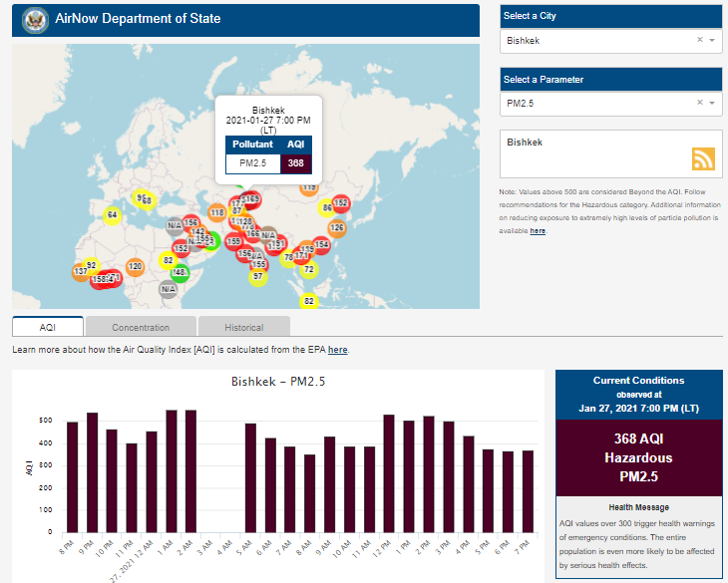Click the yellow 72 AQI map marker
The width and height of the screenshot is (728, 583).
click(x=309, y=269)
